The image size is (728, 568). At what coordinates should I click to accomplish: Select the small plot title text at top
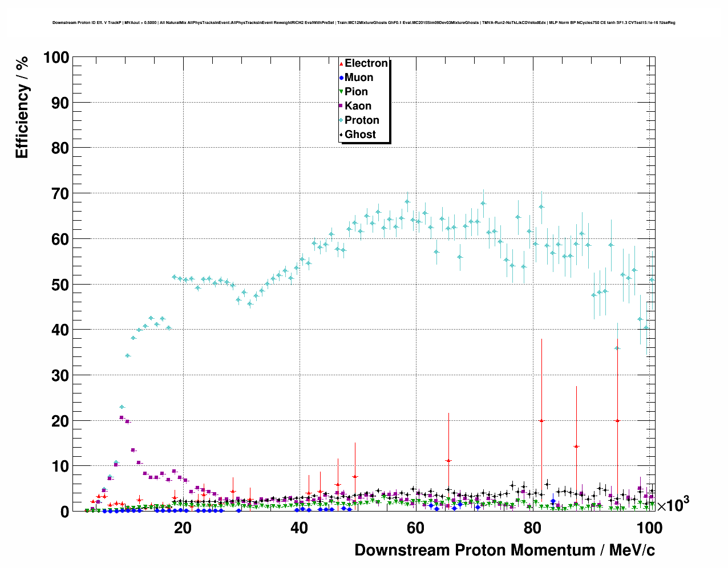(x=363, y=23)
